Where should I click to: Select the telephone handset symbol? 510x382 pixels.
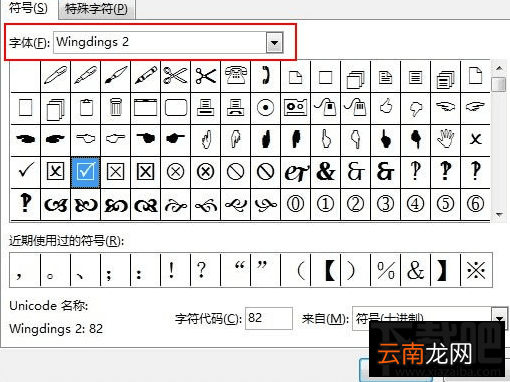(266, 76)
